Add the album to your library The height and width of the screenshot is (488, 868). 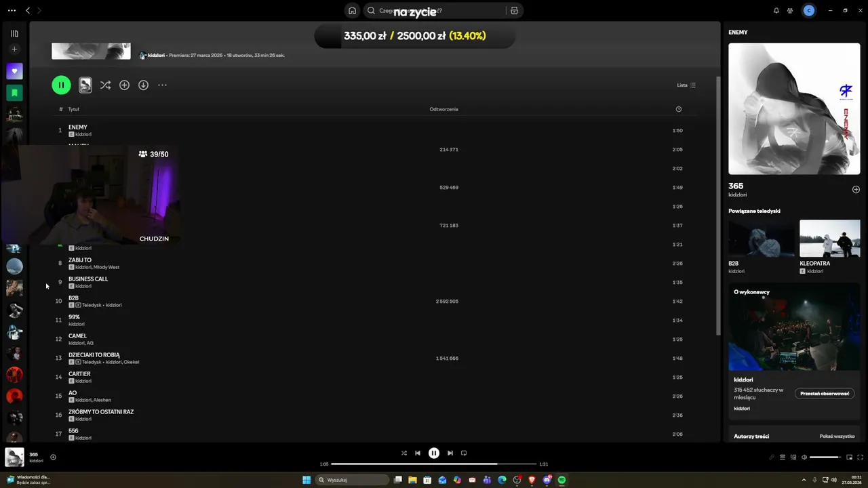(124, 85)
